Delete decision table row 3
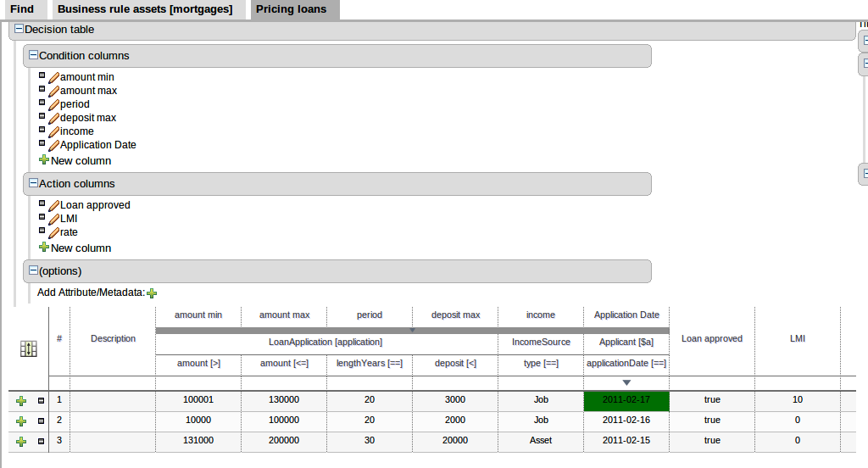The width and height of the screenshot is (868, 468). coord(41,442)
